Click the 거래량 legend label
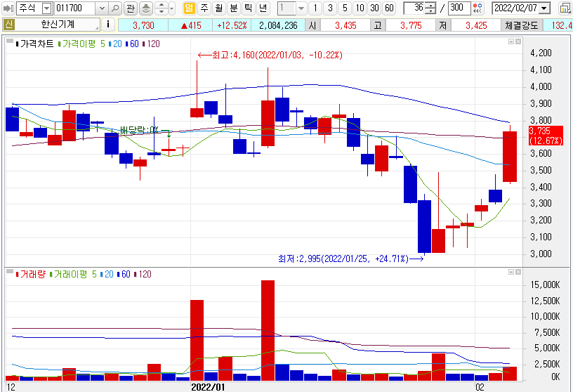This screenshot has height=392, width=573. (x=32, y=274)
